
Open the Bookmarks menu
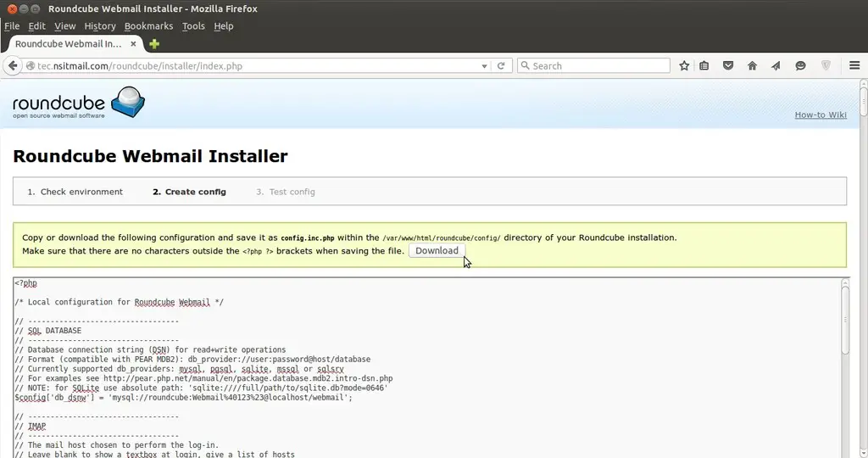tap(148, 26)
